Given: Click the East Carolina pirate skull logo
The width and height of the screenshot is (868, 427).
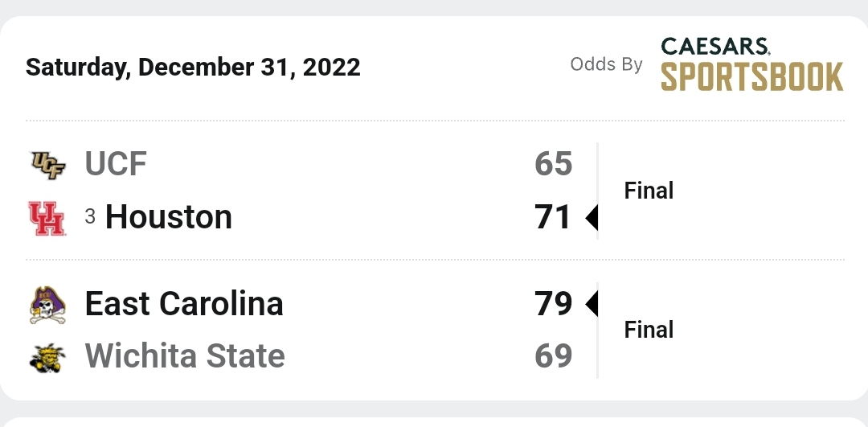Looking at the screenshot, I should pos(47,305).
